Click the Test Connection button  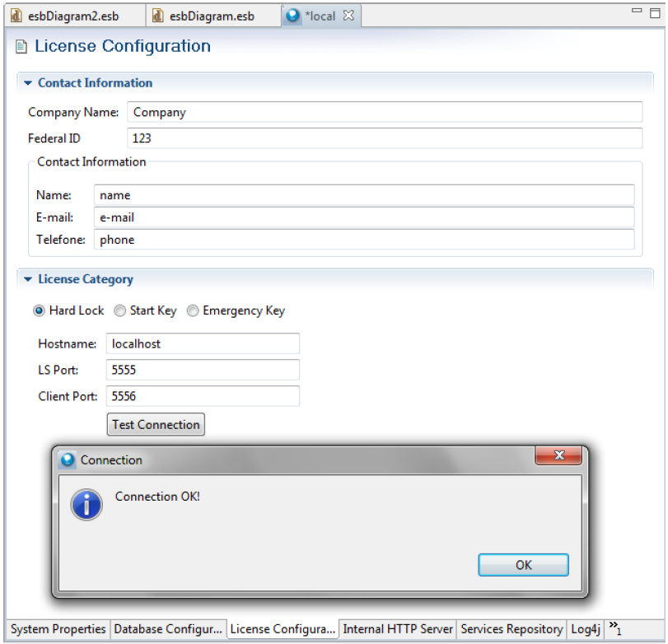coord(156,424)
